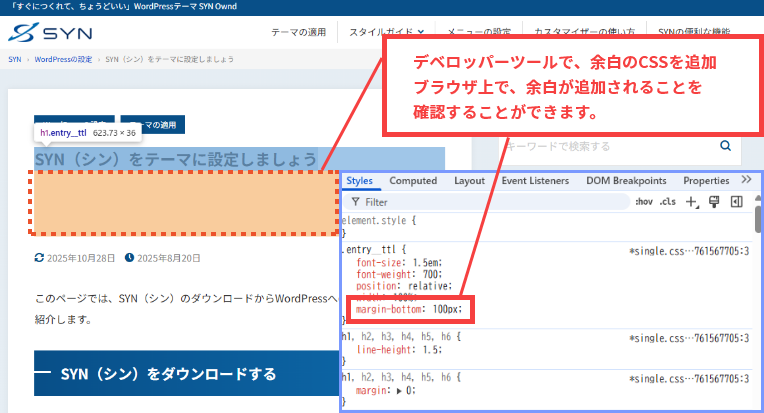This screenshot has height=413, width=764.
Task: Click the plus icon for new style rule
Action: click(691, 202)
